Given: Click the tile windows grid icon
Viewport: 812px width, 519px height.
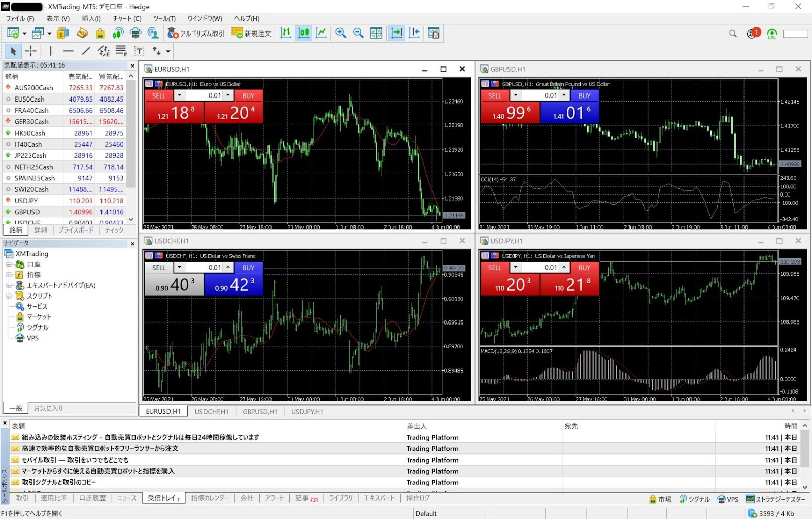Looking at the screenshot, I should (376, 33).
